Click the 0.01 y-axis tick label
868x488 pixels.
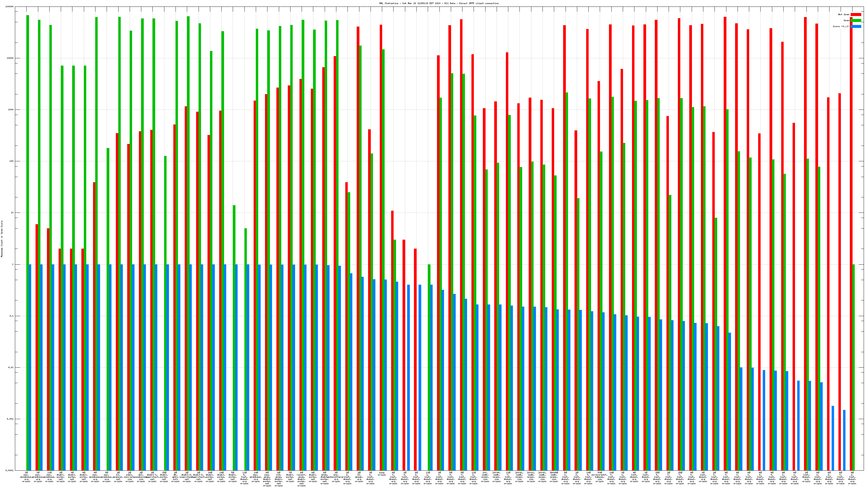[11, 368]
